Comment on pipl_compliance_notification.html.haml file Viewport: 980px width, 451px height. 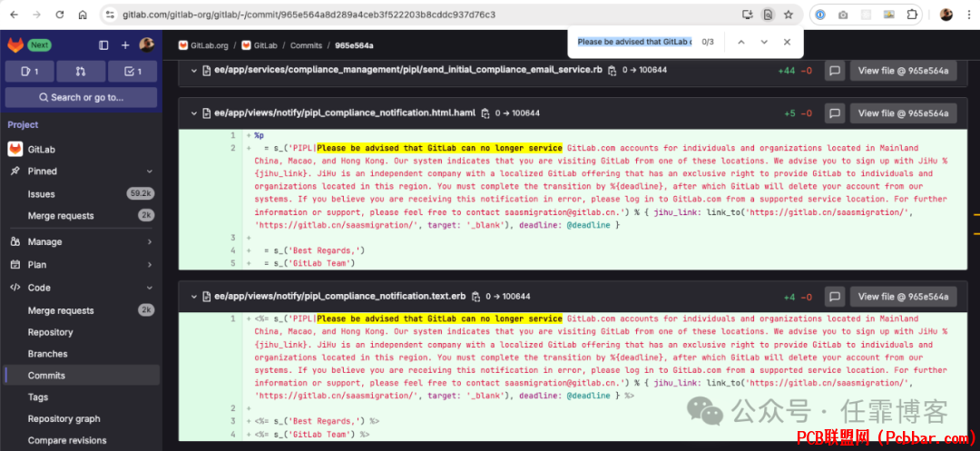coord(835,113)
